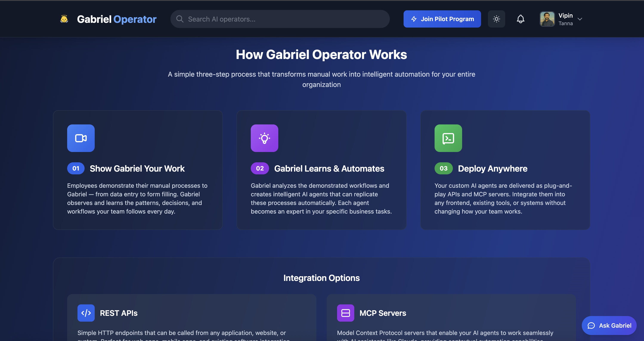Click the blue video camera step icon

pos(81,138)
